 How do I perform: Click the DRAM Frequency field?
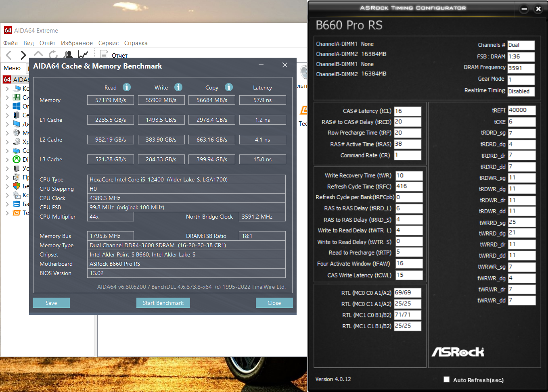pos(521,68)
